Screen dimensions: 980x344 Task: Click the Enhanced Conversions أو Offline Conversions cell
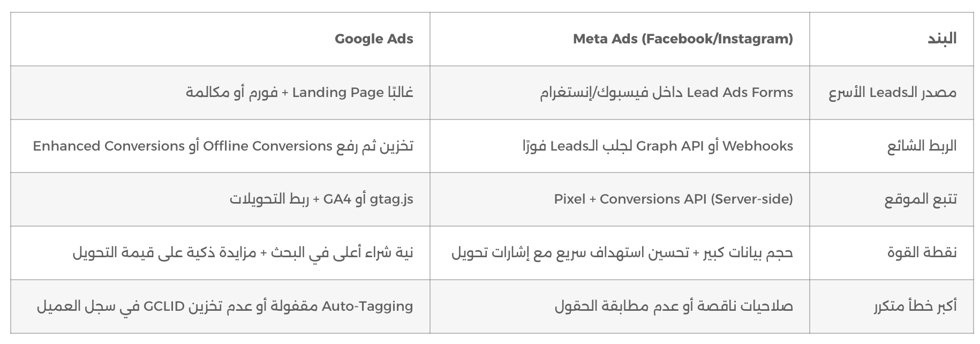pos(223,146)
